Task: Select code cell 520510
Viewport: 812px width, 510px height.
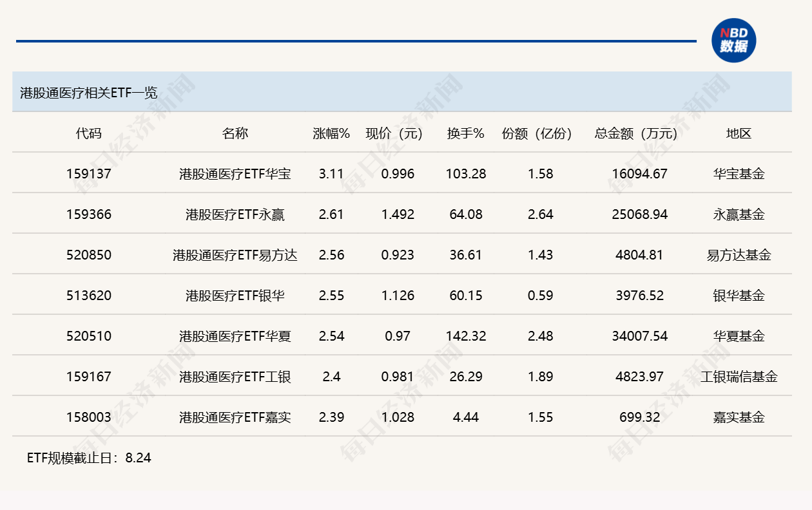Action: click(89, 336)
